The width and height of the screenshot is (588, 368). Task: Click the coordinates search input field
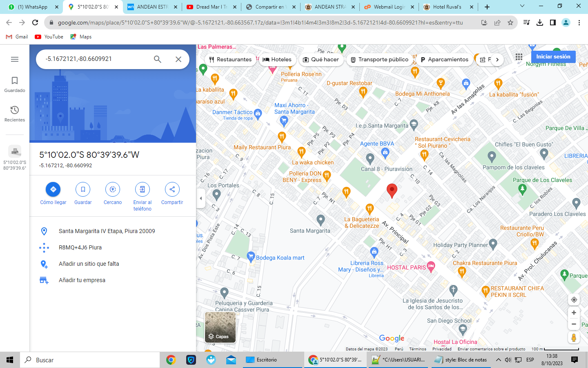pyautogui.click(x=96, y=59)
